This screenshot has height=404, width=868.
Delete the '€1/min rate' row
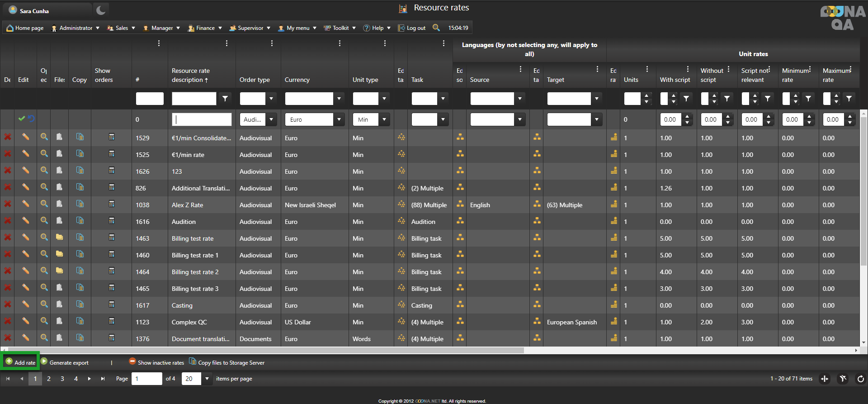pyautogui.click(x=8, y=154)
